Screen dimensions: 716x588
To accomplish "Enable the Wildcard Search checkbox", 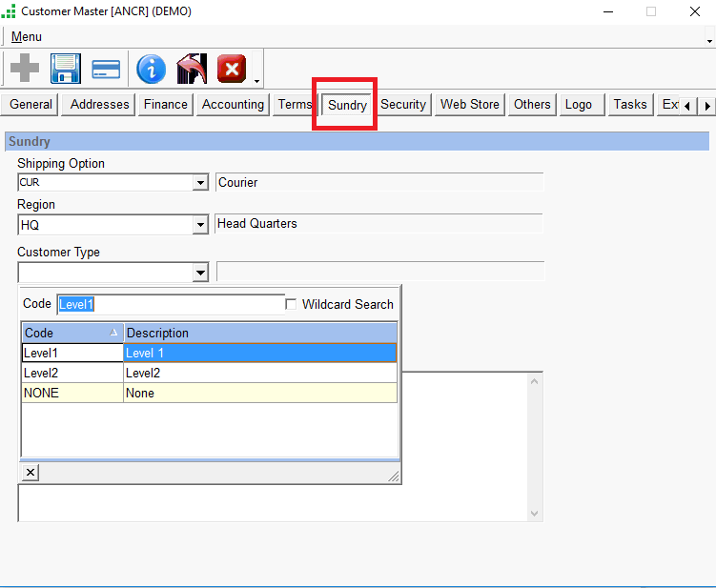I will tap(292, 304).
